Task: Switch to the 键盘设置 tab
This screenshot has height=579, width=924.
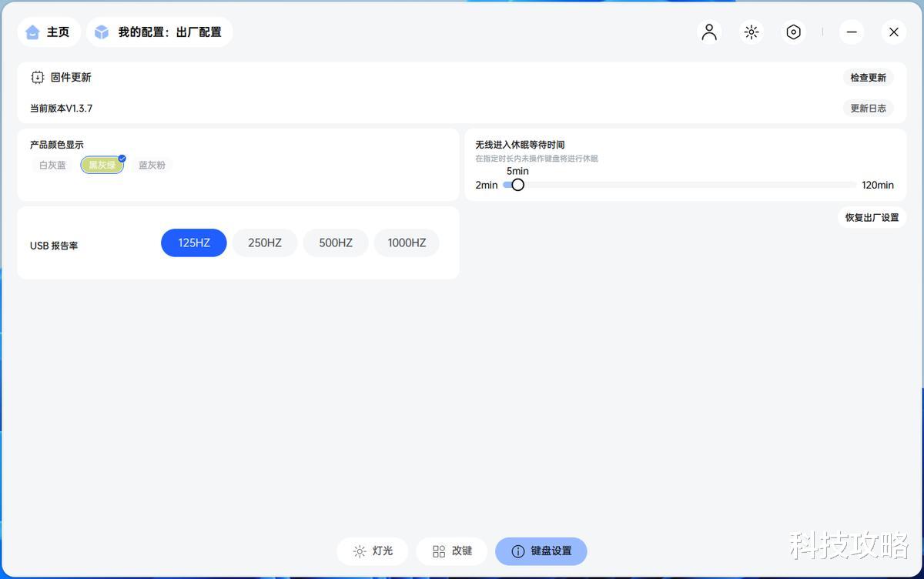Action: tap(541, 551)
